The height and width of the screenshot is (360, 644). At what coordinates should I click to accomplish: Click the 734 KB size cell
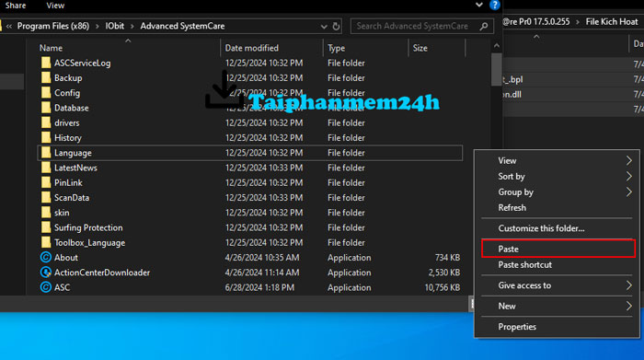click(x=447, y=258)
